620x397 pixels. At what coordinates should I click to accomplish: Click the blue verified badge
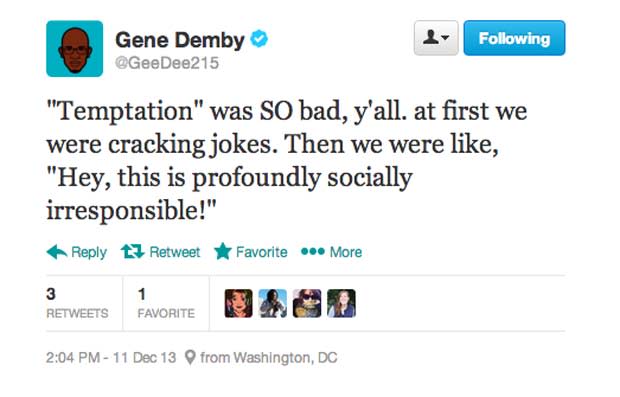[259, 39]
